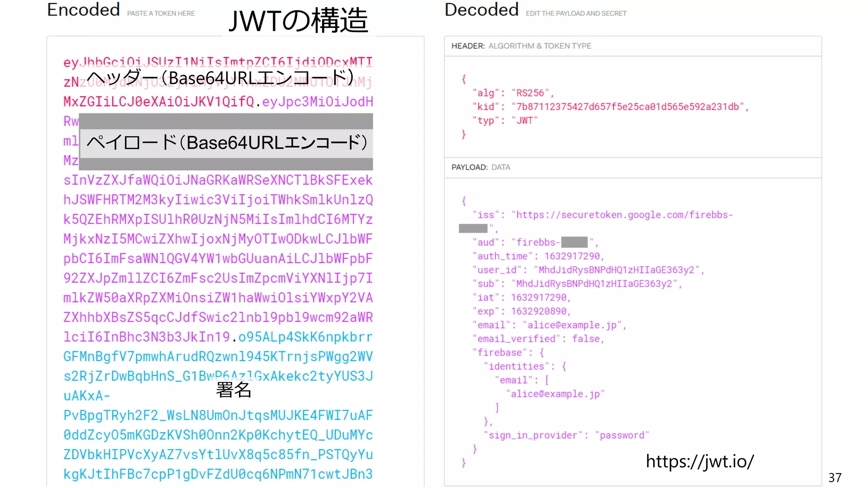Click the signature line starting 'PvBpgTRyh2F2_WsLN8UmOn'
This screenshot has width=868, height=488.
point(218,415)
